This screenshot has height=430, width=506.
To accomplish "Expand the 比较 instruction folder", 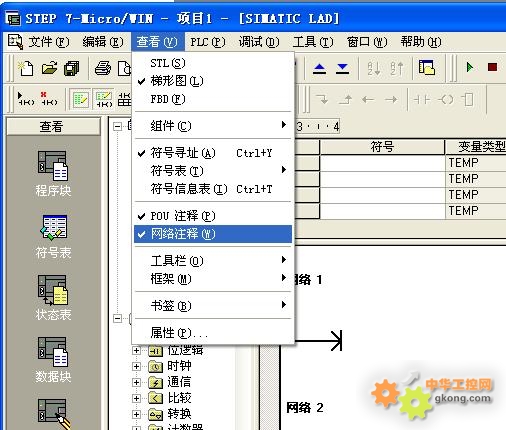I will 136,398.
